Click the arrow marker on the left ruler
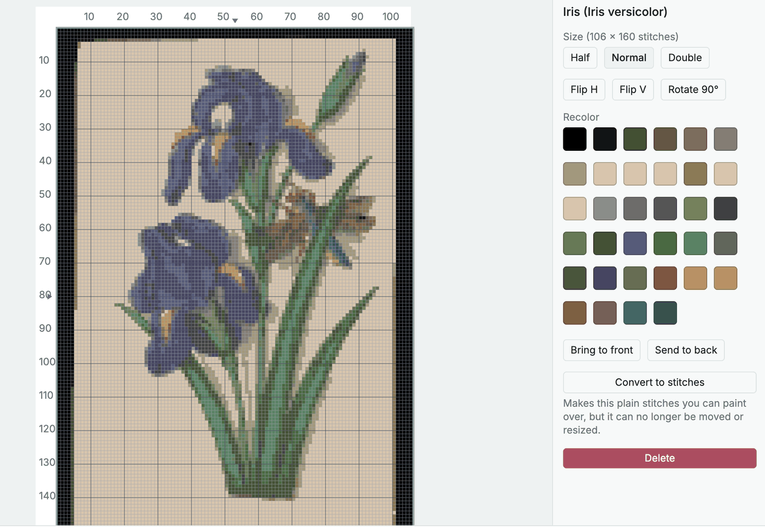This screenshot has height=532, width=765. tap(49, 296)
